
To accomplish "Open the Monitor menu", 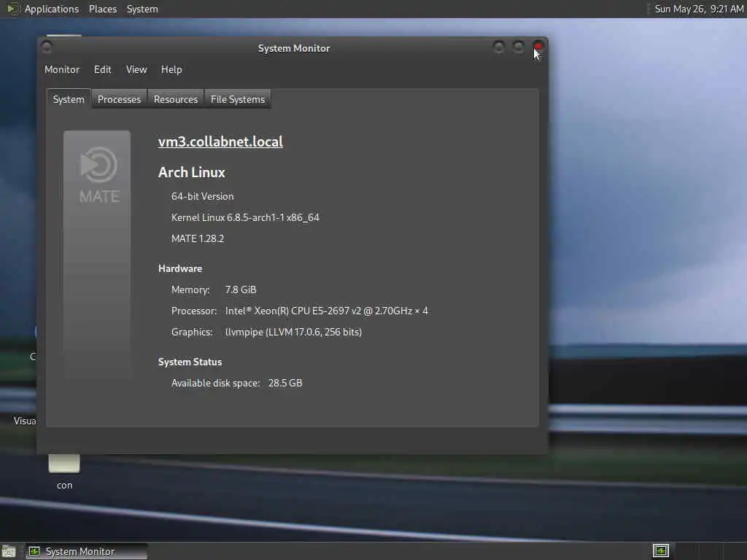I will [62, 69].
